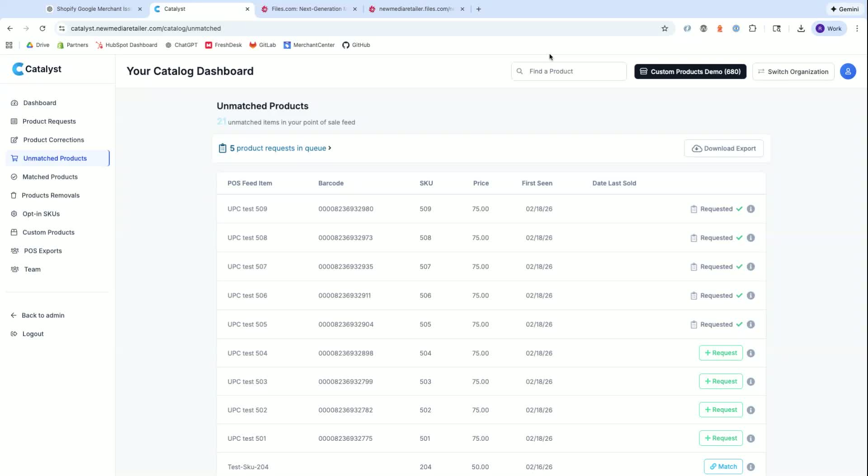Open info icon for UPC test 509
The width and height of the screenshot is (868, 476).
750,209
